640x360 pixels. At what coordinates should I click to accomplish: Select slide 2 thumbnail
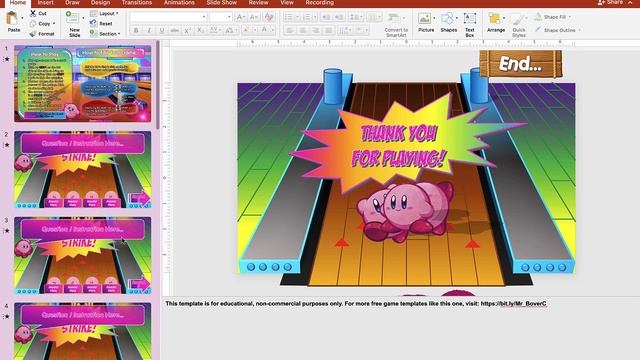coord(82,169)
